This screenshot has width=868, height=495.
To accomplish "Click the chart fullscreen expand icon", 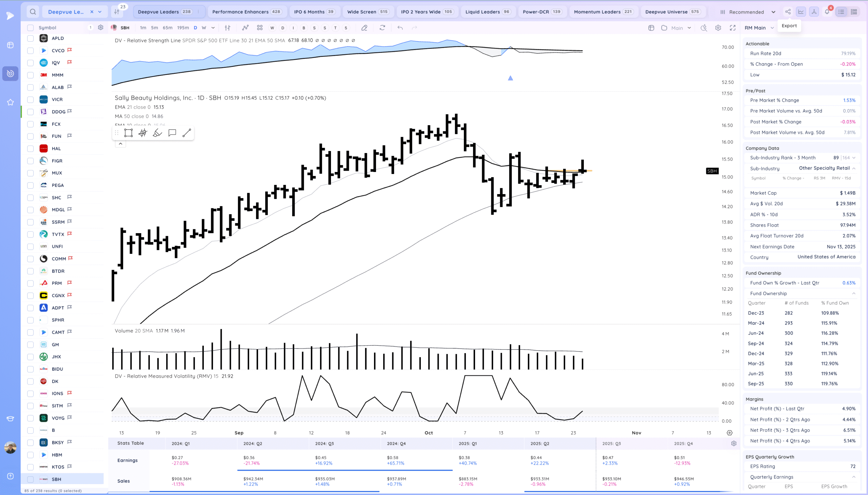I will point(732,28).
